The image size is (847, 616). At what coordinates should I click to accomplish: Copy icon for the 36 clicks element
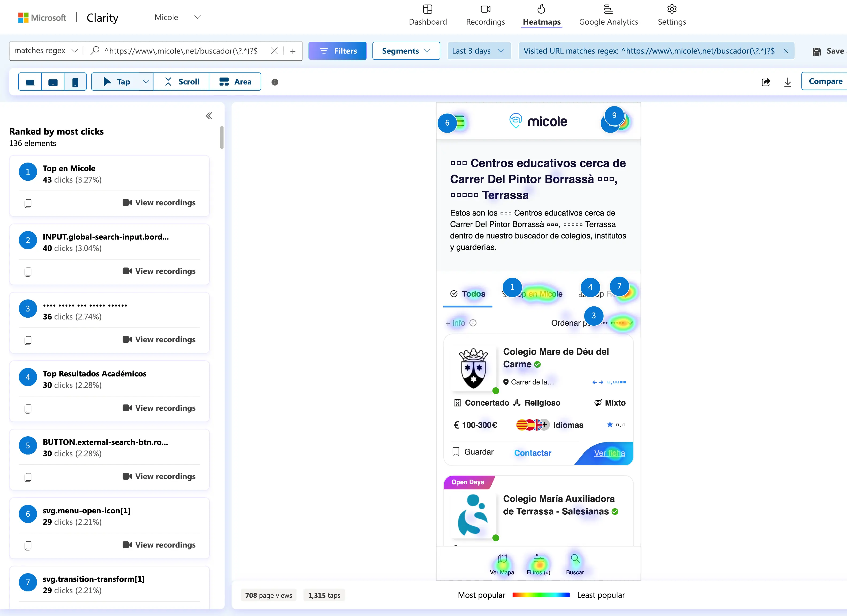tap(28, 340)
